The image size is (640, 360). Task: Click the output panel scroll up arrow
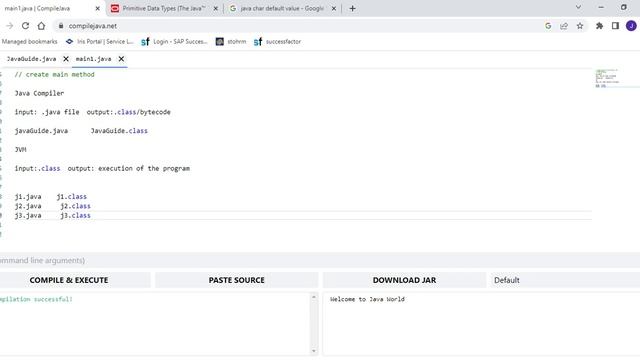click(x=313, y=297)
